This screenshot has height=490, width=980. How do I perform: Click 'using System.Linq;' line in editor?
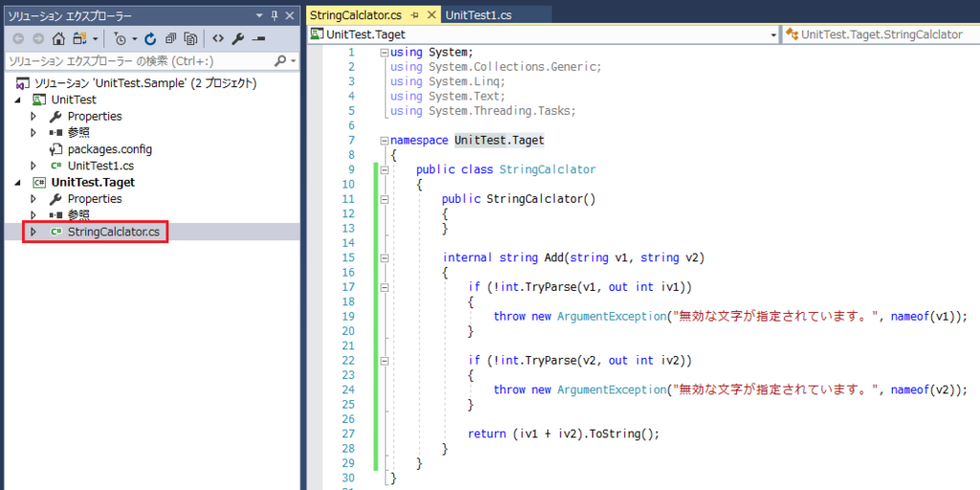tap(449, 81)
